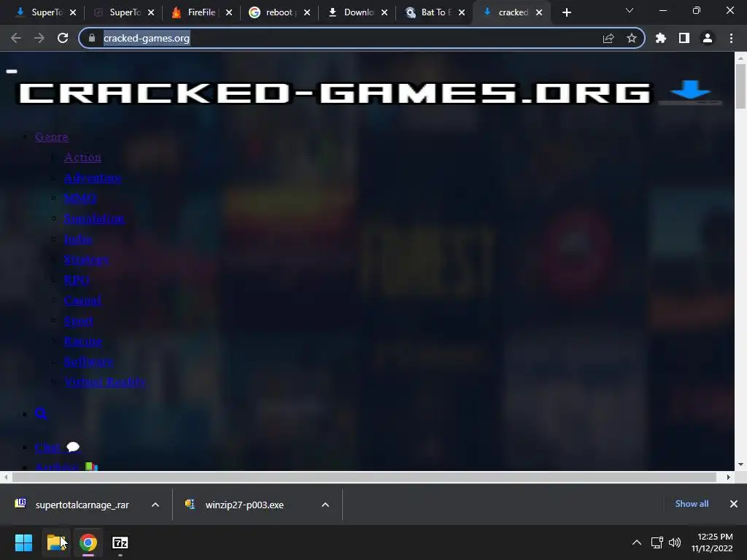
Task: Open the Indie genre link
Action: click(77, 239)
